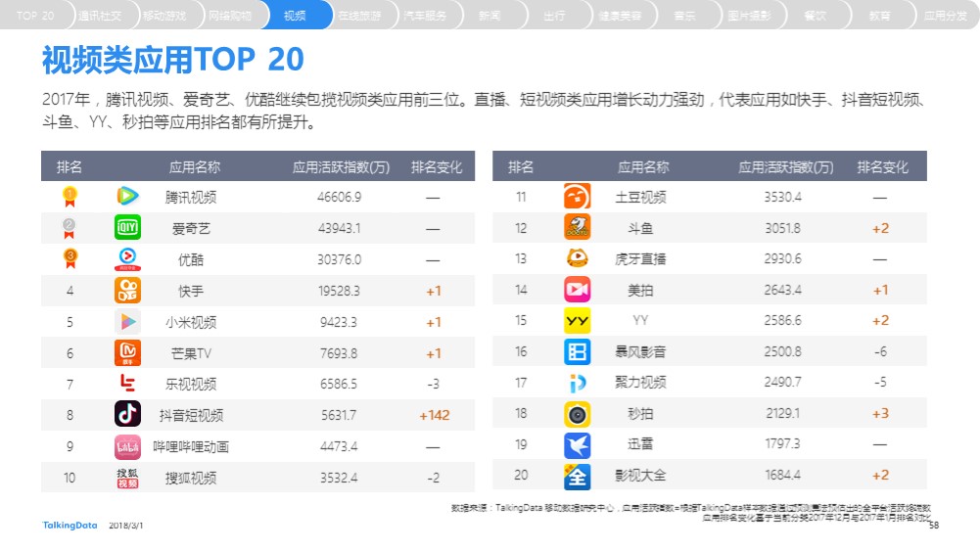
Task: Click the -6 rank change for 暴风影音
Action: click(x=880, y=351)
